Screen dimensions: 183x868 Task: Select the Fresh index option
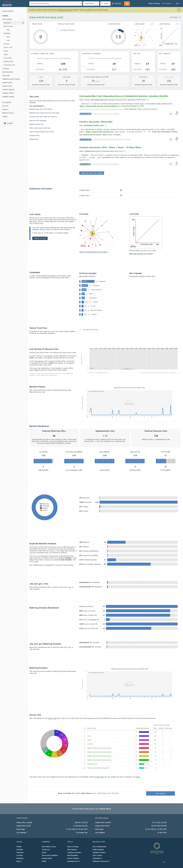click(x=105, y=3)
